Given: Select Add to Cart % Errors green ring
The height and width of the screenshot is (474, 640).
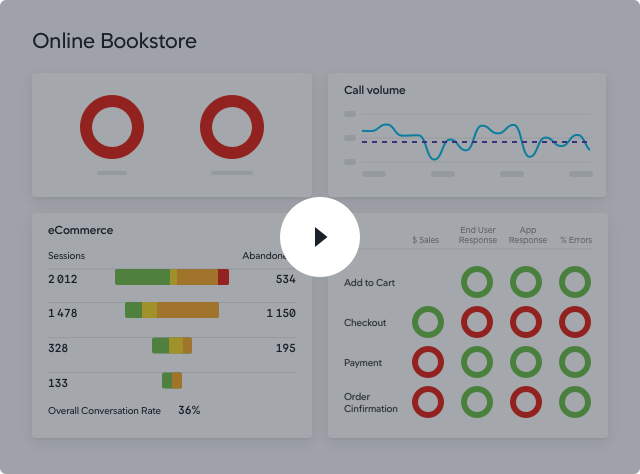Looking at the screenshot, I should click(575, 282).
